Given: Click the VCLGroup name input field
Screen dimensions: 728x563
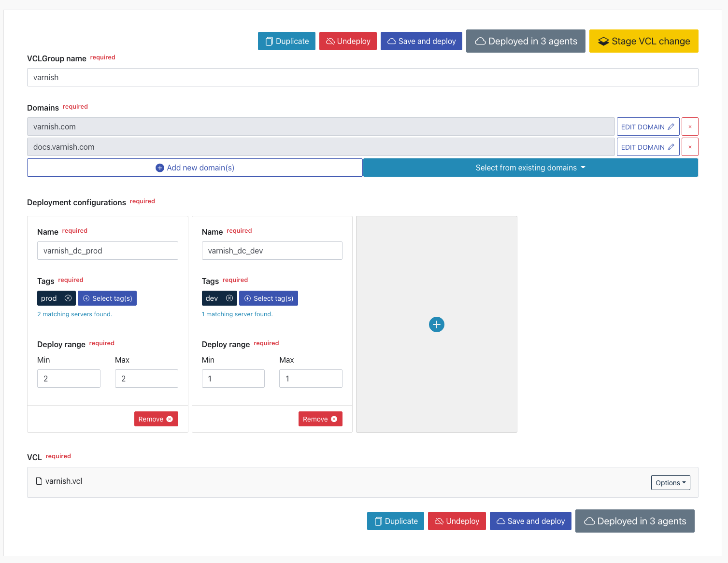Looking at the screenshot, I should coord(362,77).
